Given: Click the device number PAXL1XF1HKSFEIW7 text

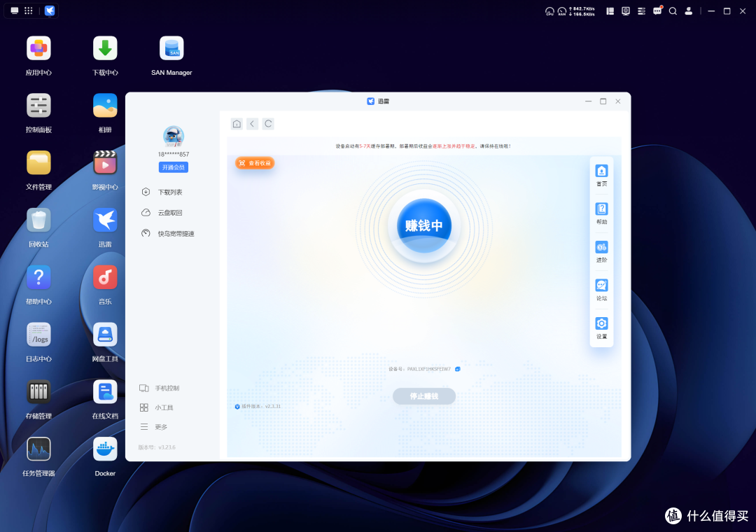Looking at the screenshot, I should tap(428, 369).
